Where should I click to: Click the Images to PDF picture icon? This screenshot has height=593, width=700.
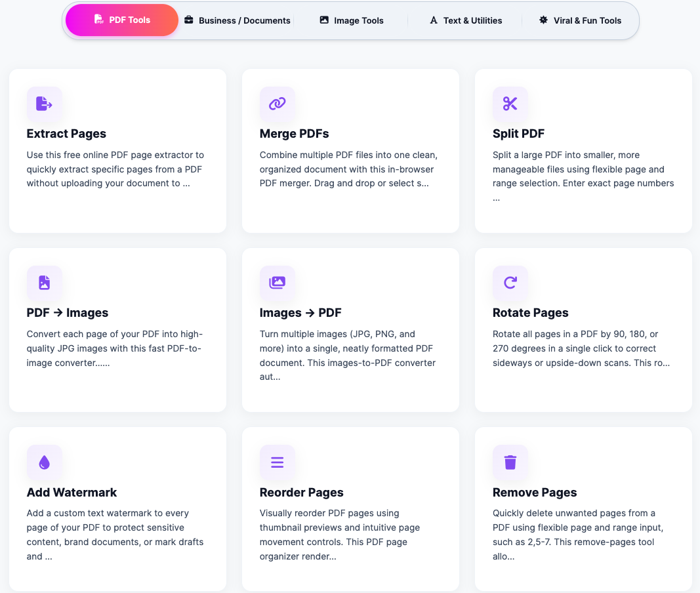[x=277, y=283]
